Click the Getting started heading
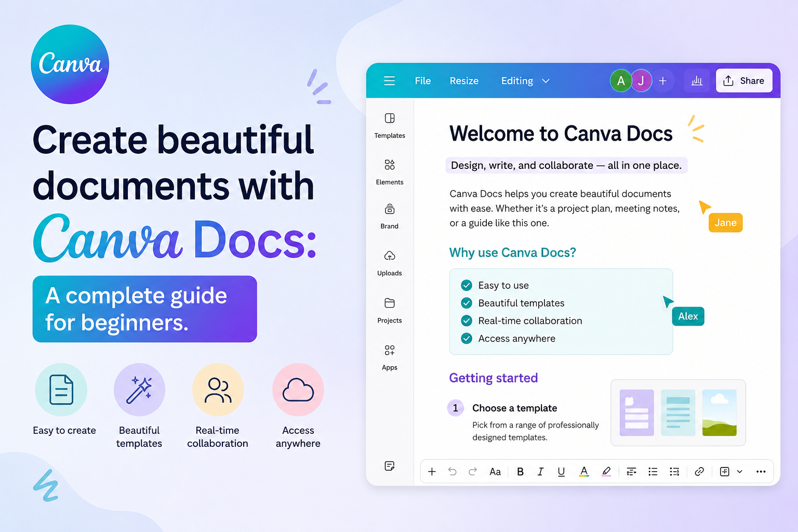Screen dimensions: 798x532 click(x=494, y=378)
